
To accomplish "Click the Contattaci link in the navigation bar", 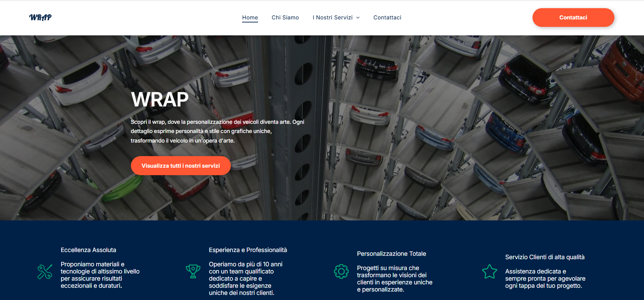I will (387, 17).
